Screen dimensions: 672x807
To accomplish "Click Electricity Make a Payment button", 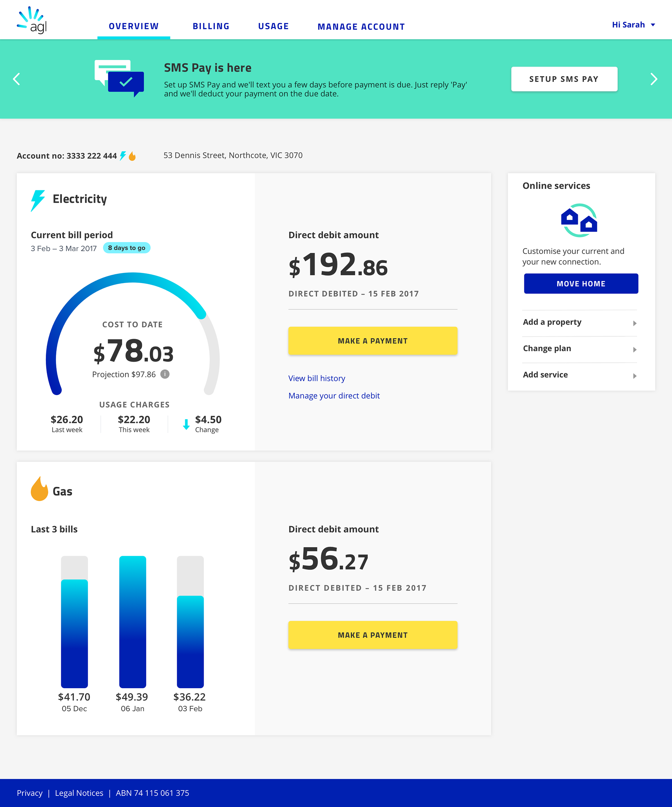I will pyautogui.click(x=372, y=341).
